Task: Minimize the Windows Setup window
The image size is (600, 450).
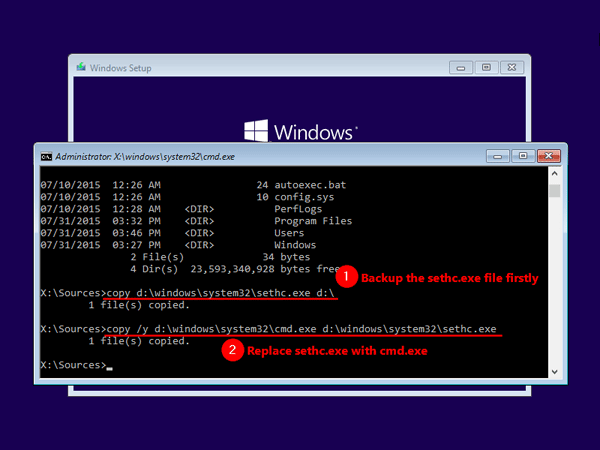Action: click(461, 68)
